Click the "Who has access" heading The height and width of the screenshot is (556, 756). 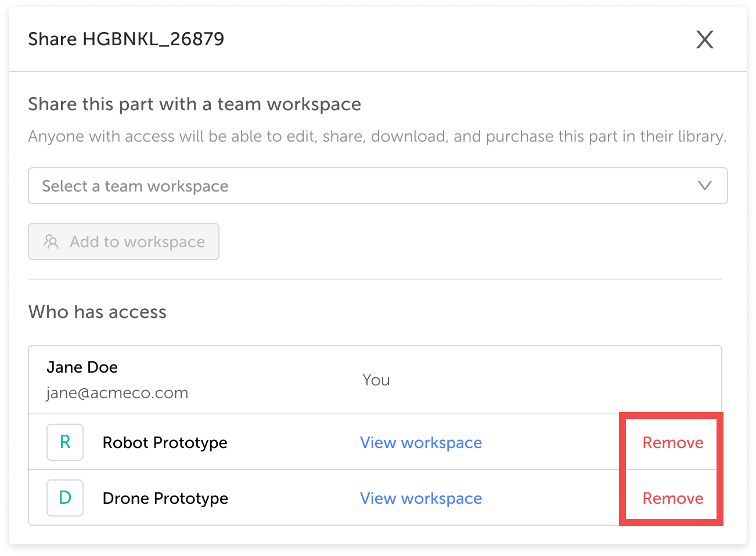[x=98, y=312]
